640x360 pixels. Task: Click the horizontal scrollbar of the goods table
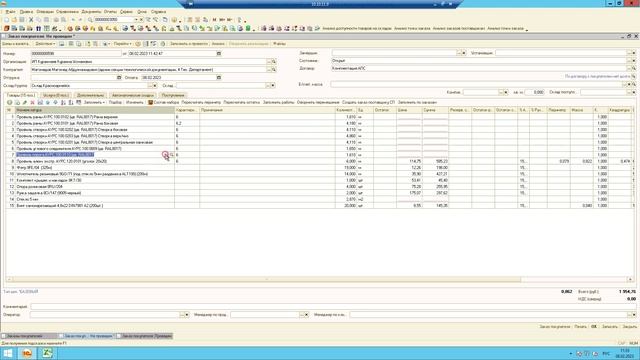pos(267,280)
